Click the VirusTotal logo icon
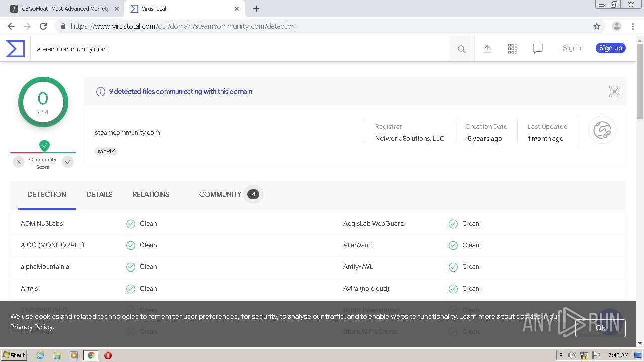The image size is (644, 362). coord(15,49)
